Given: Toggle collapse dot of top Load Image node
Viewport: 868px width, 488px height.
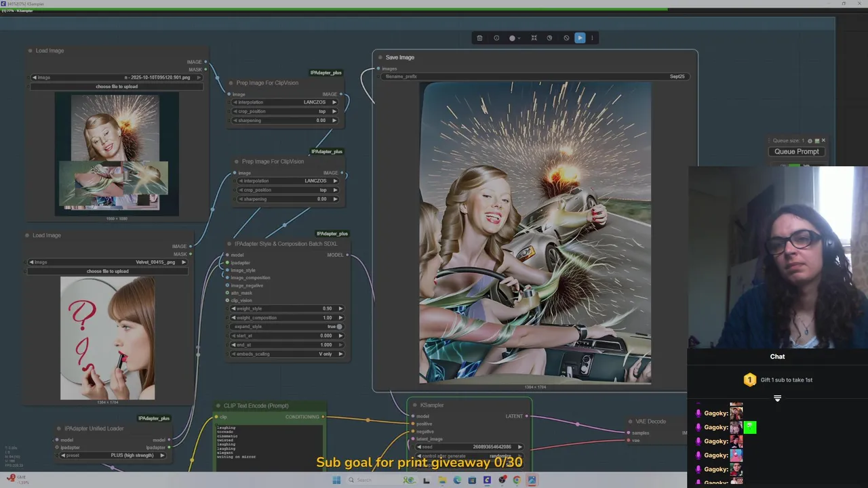Looking at the screenshot, I should pyautogui.click(x=31, y=51).
